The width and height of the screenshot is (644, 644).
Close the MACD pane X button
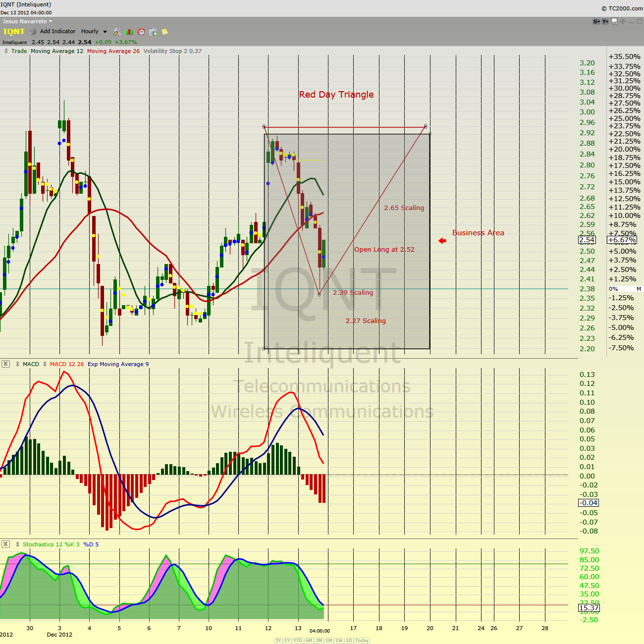[x=5, y=364]
